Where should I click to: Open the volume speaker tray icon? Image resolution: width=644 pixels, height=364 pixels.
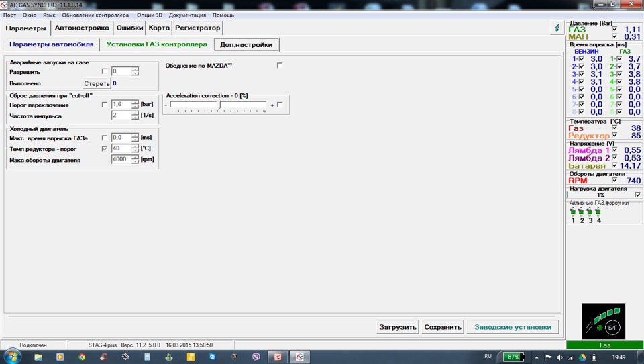(x=559, y=357)
